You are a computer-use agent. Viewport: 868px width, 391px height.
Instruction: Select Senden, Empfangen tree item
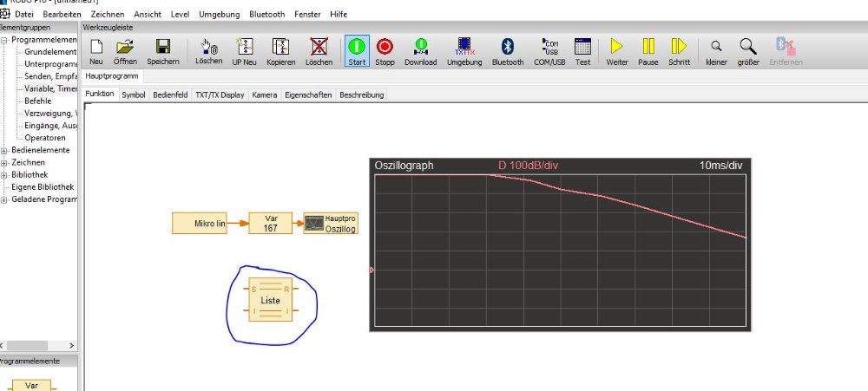pos(50,76)
